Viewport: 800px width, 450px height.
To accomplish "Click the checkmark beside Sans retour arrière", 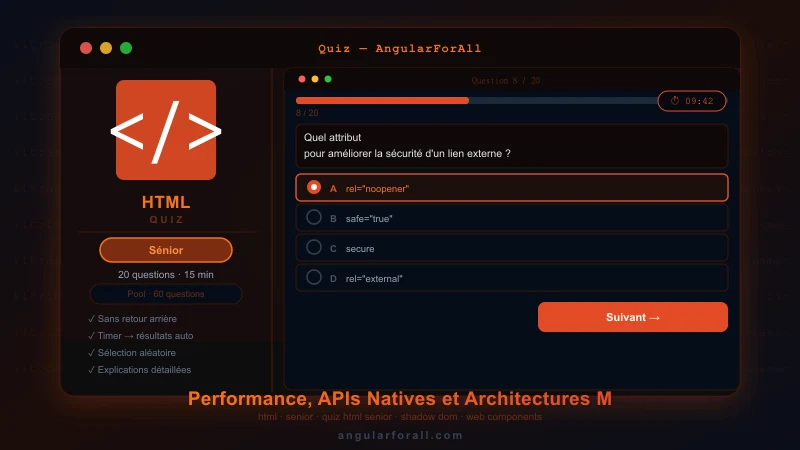I will click(91, 319).
